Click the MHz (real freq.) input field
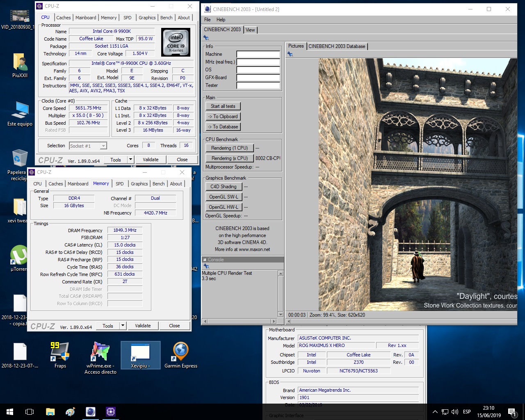Screen dimensions: 525x420 pyautogui.click(x=258, y=62)
